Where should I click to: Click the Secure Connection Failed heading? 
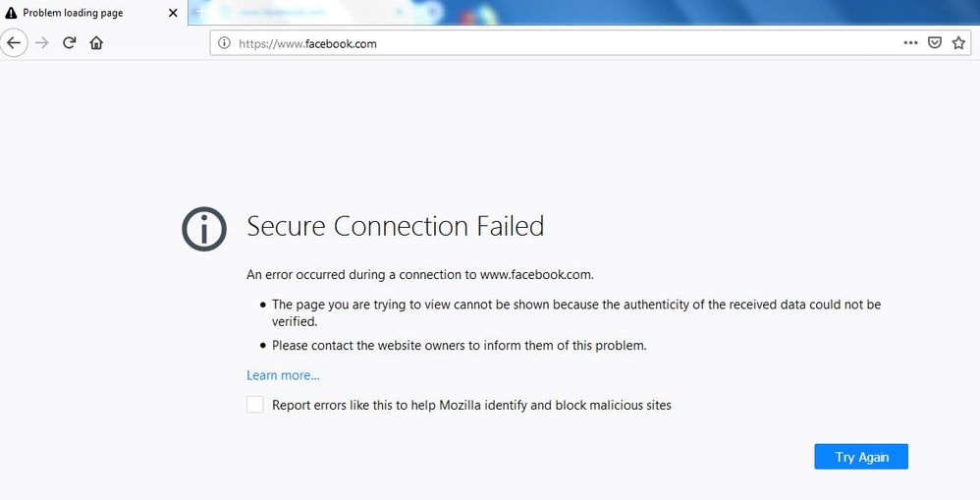(x=395, y=227)
